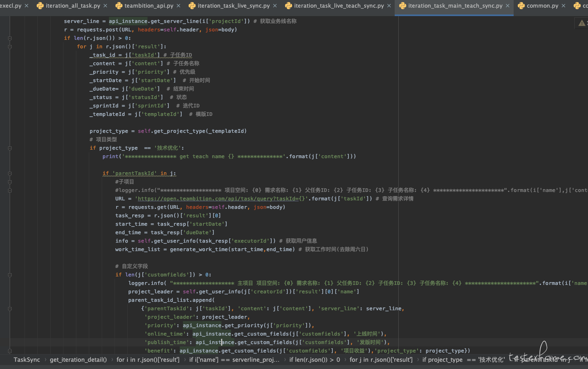Image resolution: width=588 pixels, height=369 pixels.
Task: Collapse the 'if project_type ==' block
Action: point(10,148)
